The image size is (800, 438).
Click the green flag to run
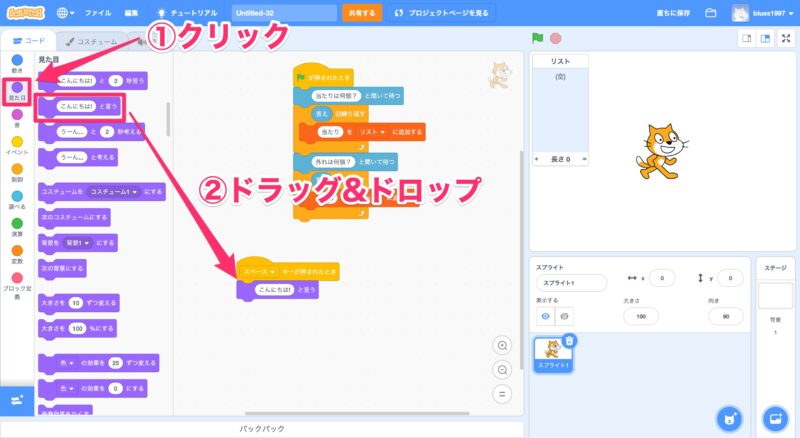point(538,38)
